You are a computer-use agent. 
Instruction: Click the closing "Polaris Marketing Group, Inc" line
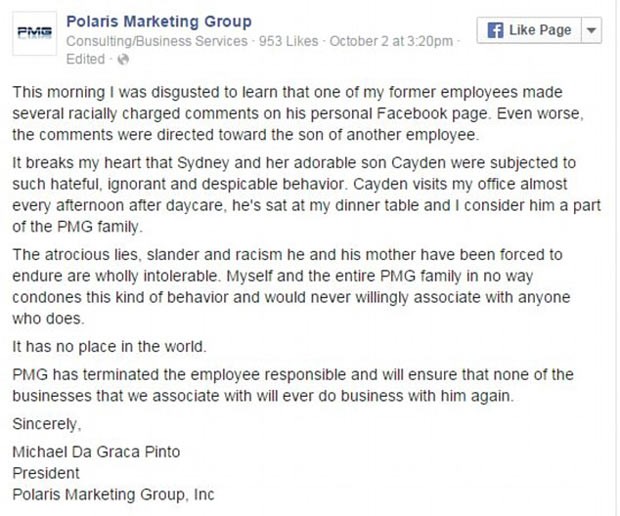(113, 495)
